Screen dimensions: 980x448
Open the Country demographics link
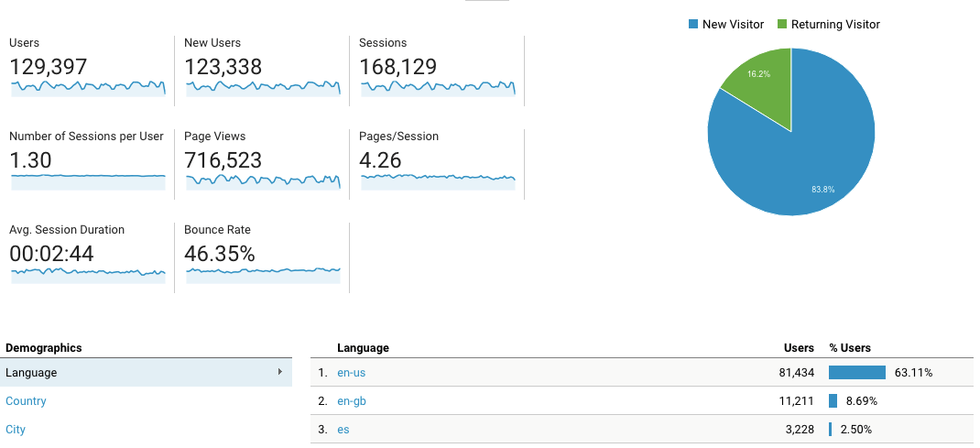click(x=26, y=401)
